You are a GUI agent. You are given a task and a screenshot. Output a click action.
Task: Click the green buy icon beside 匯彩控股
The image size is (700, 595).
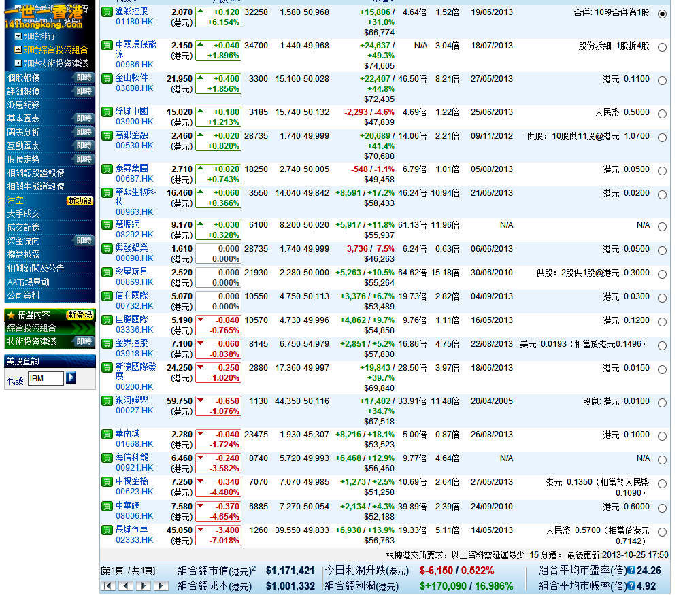point(107,12)
